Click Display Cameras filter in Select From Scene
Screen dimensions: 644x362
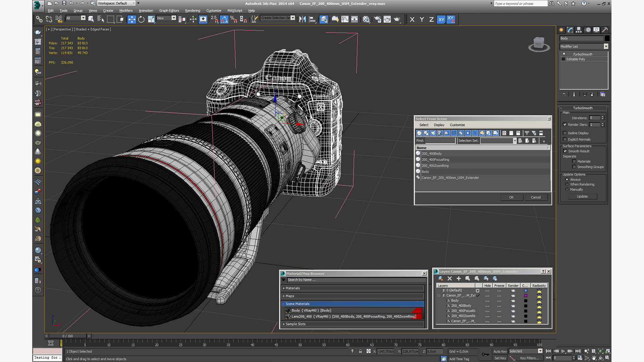click(x=440, y=133)
